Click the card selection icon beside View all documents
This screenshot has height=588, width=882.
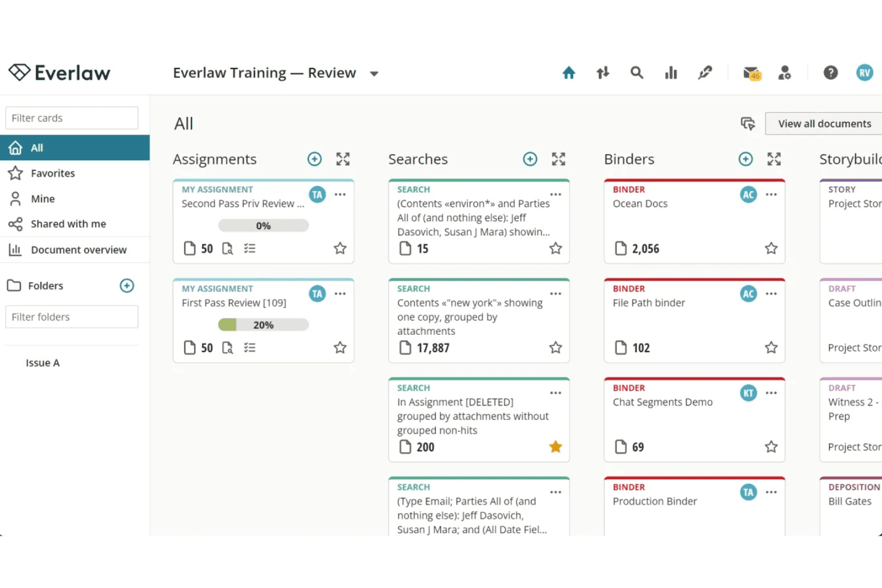click(748, 124)
